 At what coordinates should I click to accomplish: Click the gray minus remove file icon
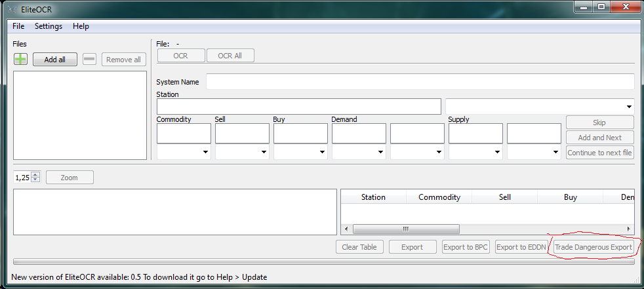[x=90, y=60]
